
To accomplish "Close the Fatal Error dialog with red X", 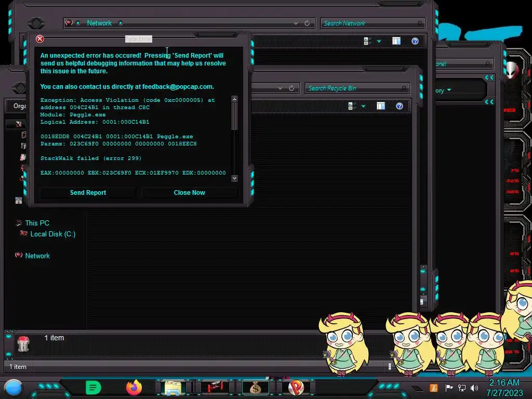I will 39,39.
